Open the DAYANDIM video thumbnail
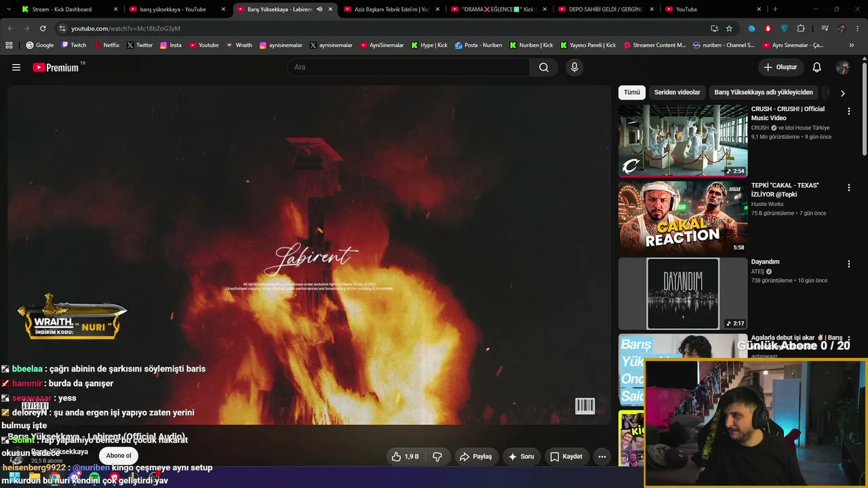 (x=683, y=293)
